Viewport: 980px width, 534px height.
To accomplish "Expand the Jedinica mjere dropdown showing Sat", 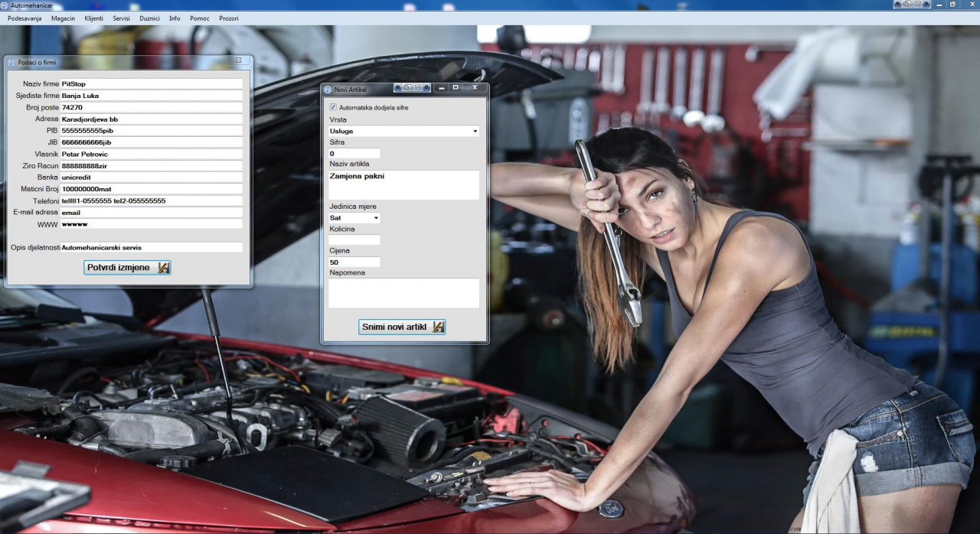I will click(x=375, y=218).
